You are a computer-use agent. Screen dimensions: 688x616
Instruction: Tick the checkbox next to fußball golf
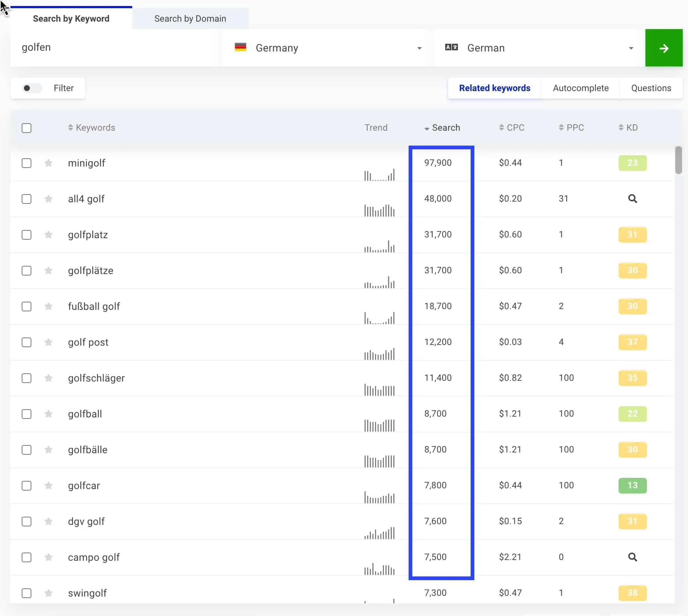point(27,307)
